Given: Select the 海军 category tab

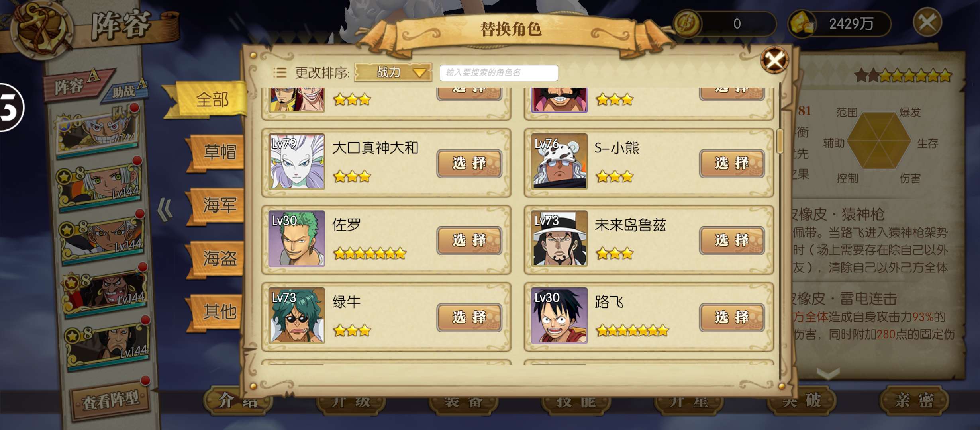Looking at the screenshot, I should click(218, 205).
